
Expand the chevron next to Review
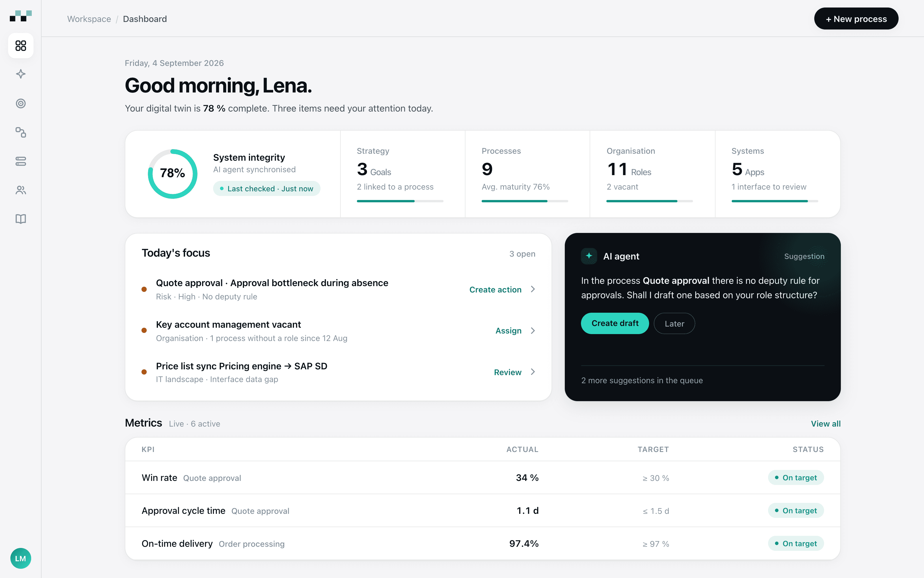click(533, 372)
